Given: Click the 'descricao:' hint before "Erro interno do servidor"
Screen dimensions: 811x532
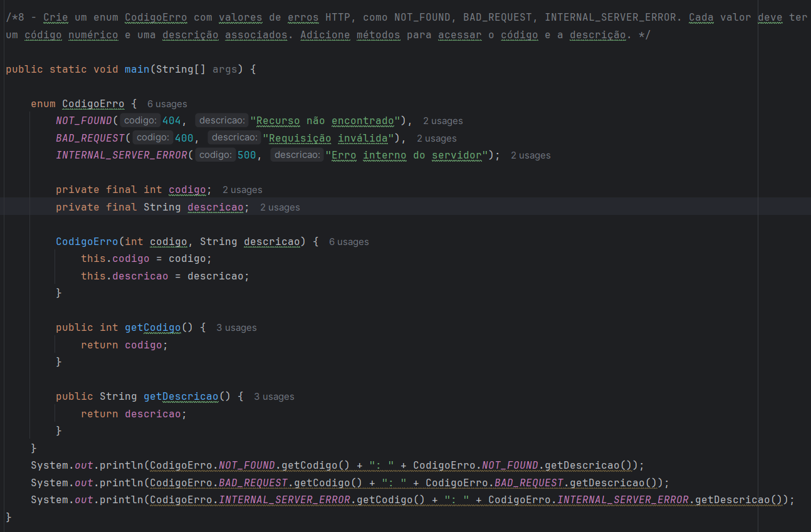Looking at the screenshot, I should click(x=297, y=155).
